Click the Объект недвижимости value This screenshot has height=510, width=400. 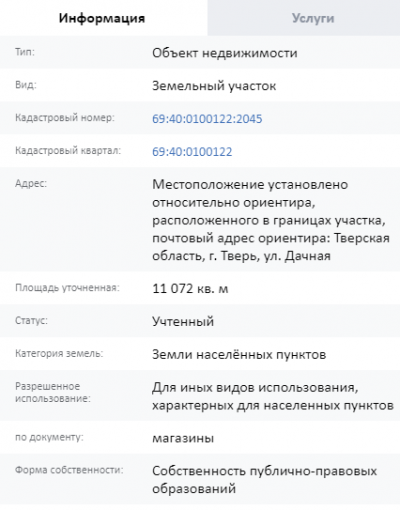(x=225, y=53)
